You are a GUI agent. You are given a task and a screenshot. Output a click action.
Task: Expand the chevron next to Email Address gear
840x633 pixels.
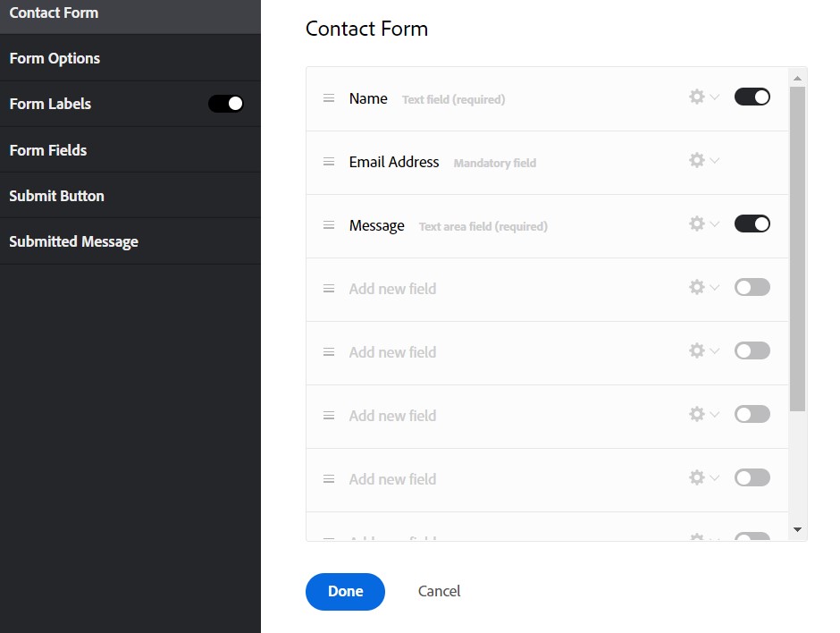(714, 161)
